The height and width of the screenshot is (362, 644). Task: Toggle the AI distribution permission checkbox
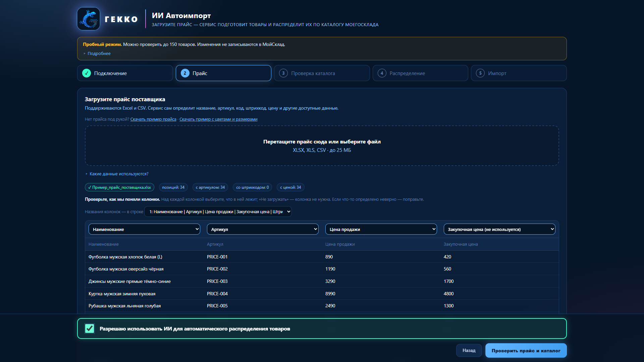click(x=90, y=328)
